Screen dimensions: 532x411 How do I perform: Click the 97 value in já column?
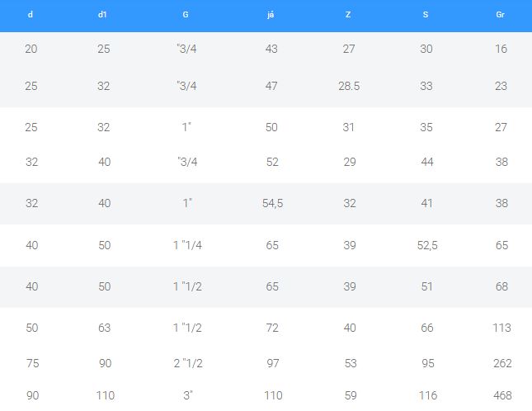tap(271, 363)
